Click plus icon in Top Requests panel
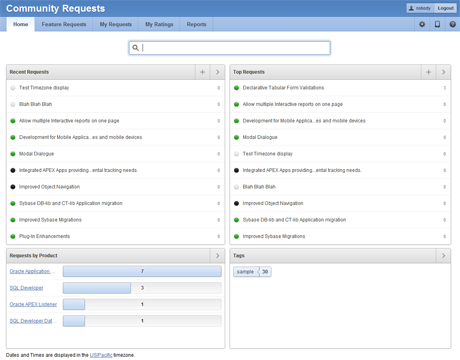 click(428, 72)
